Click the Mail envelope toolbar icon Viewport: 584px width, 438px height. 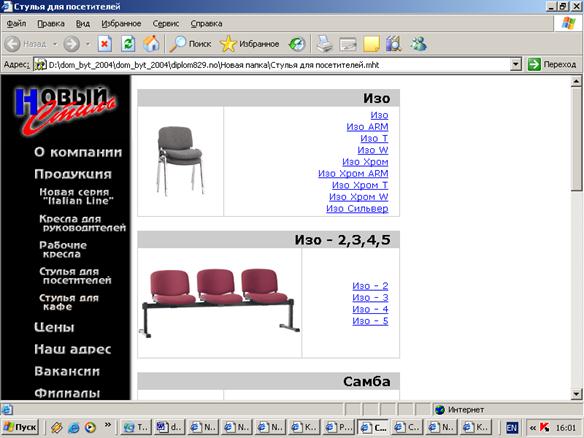[x=348, y=44]
